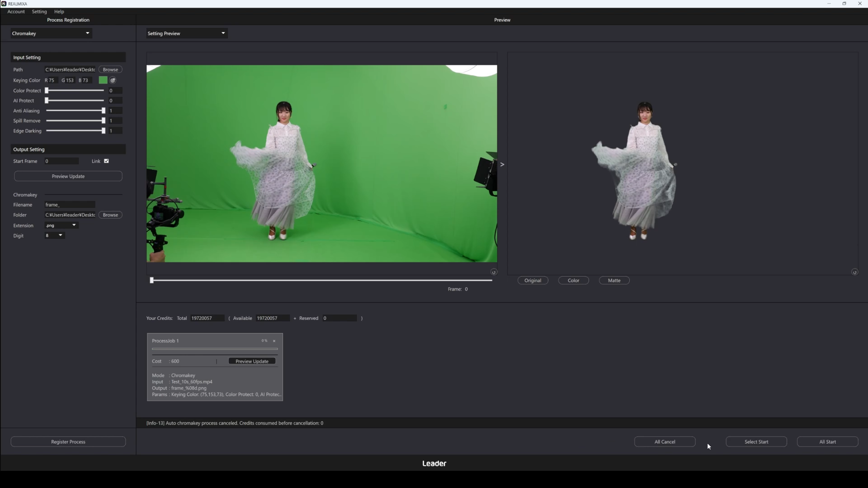This screenshot has width=868, height=488.
Task: Click the Spill Remove value field
Action: coord(115,121)
